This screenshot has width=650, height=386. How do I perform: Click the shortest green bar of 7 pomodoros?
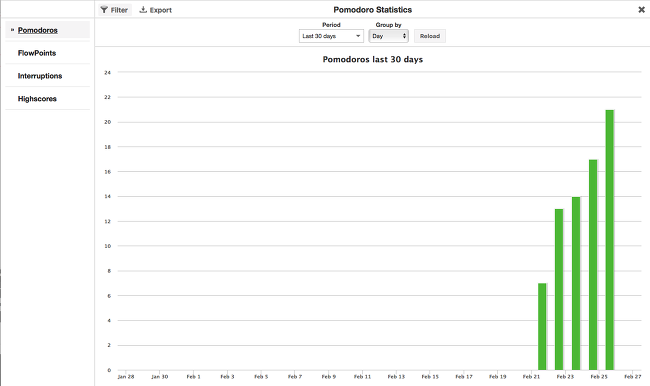542,327
